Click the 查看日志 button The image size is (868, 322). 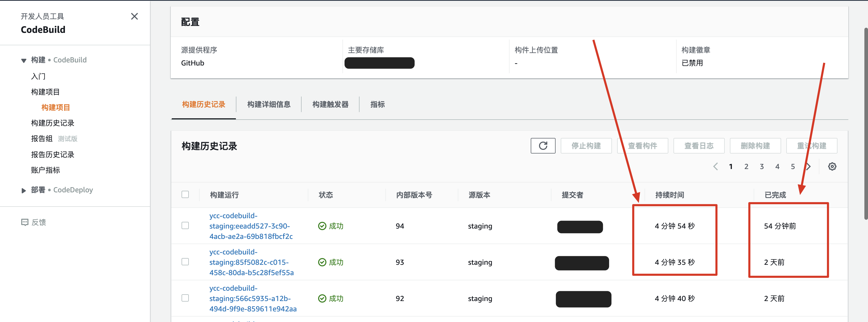tap(699, 146)
